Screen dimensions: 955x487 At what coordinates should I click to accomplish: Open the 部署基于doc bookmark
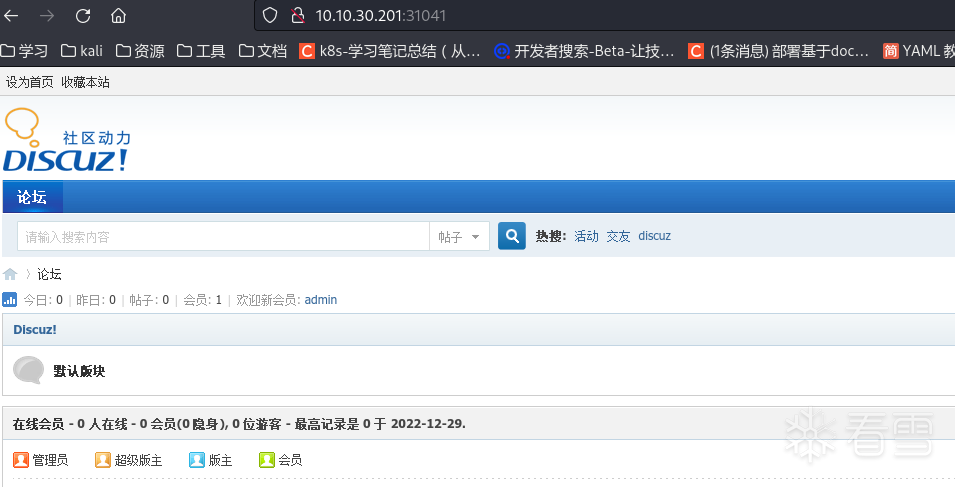point(778,51)
